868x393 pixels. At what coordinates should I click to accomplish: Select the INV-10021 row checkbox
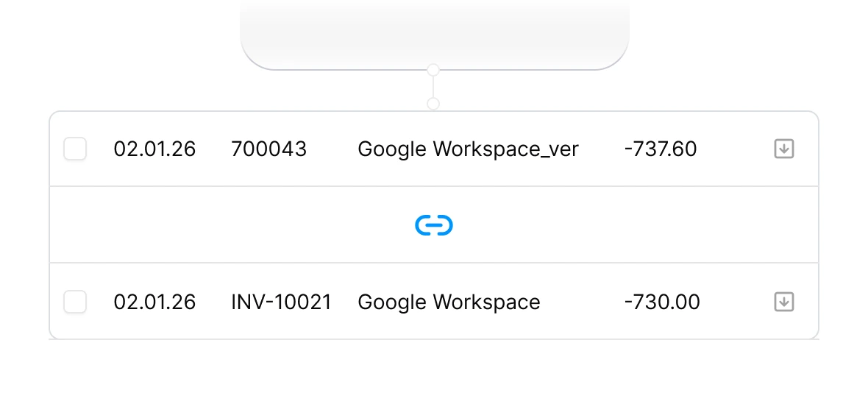pyautogui.click(x=75, y=302)
